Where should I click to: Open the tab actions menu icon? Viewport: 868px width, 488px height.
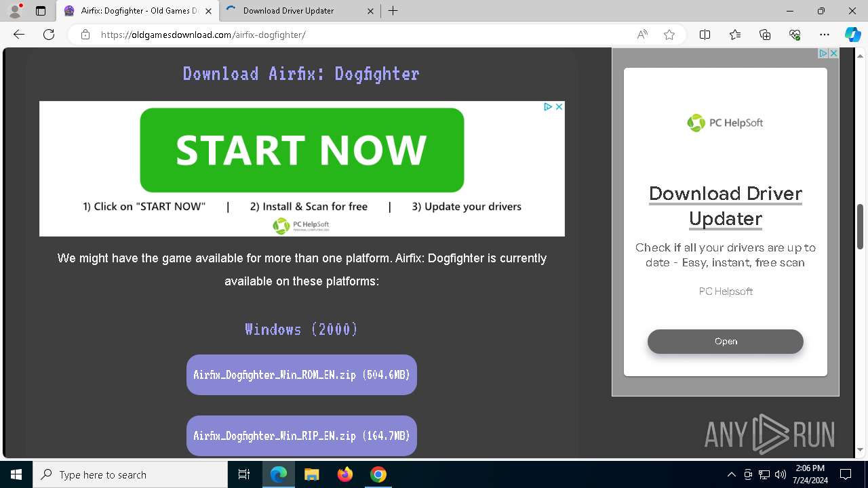pos(41,11)
